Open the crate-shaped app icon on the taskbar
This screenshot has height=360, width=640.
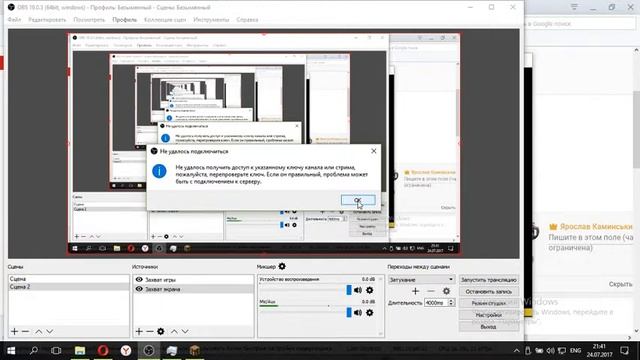(194, 351)
